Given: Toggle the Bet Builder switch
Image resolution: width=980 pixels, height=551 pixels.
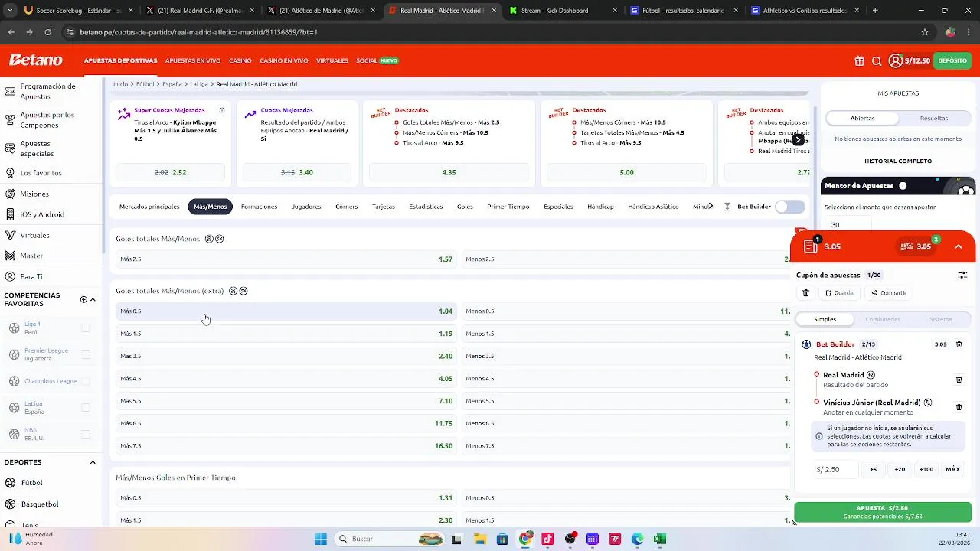Looking at the screenshot, I should pyautogui.click(x=790, y=207).
